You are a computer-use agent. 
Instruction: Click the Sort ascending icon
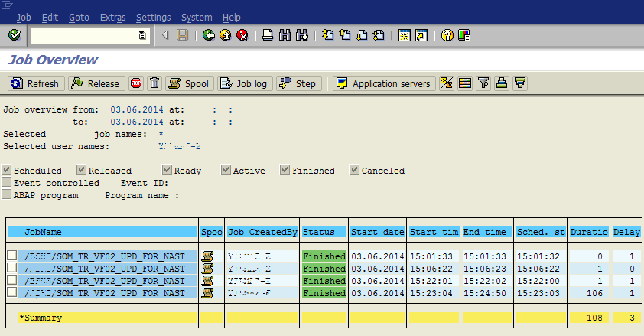coord(502,83)
